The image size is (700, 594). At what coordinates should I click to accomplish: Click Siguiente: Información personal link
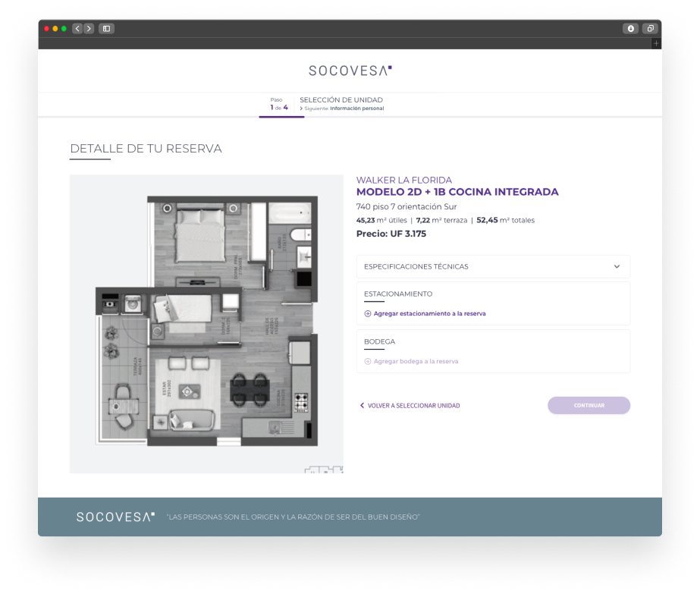pyautogui.click(x=343, y=108)
